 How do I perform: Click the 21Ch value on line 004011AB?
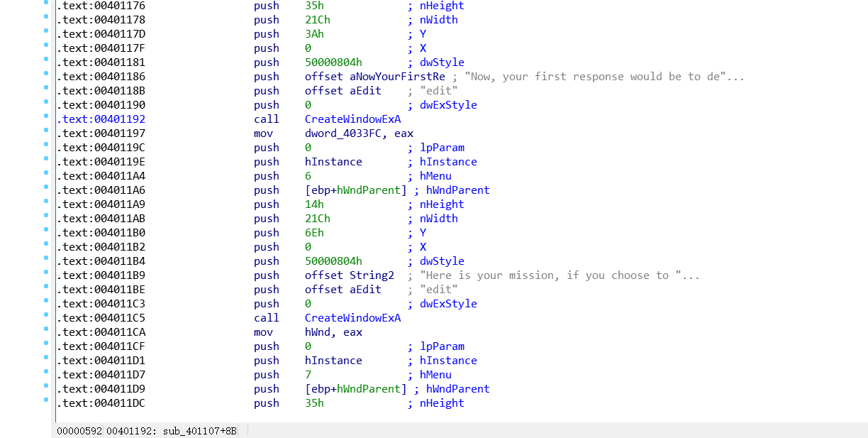pyautogui.click(x=318, y=219)
